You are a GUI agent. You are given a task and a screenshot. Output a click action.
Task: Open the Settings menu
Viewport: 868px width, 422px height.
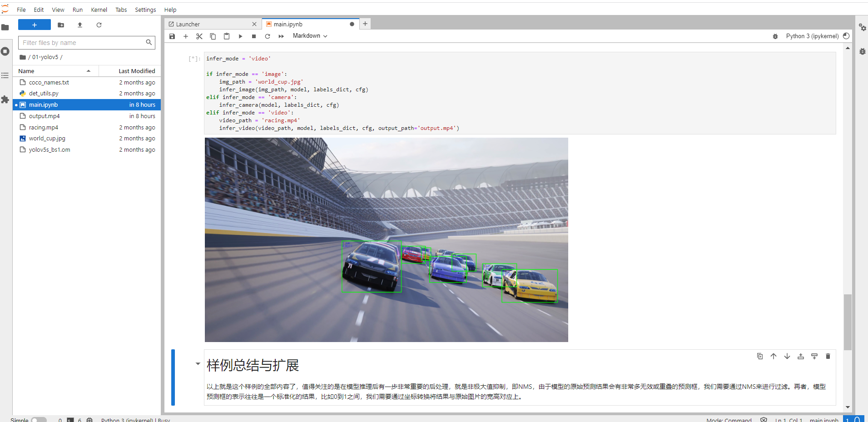click(x=145, y=10)
